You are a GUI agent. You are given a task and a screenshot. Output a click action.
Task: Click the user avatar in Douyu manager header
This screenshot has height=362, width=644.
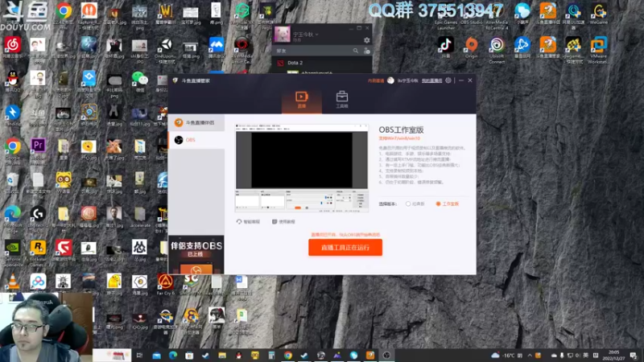coord(390,80)
